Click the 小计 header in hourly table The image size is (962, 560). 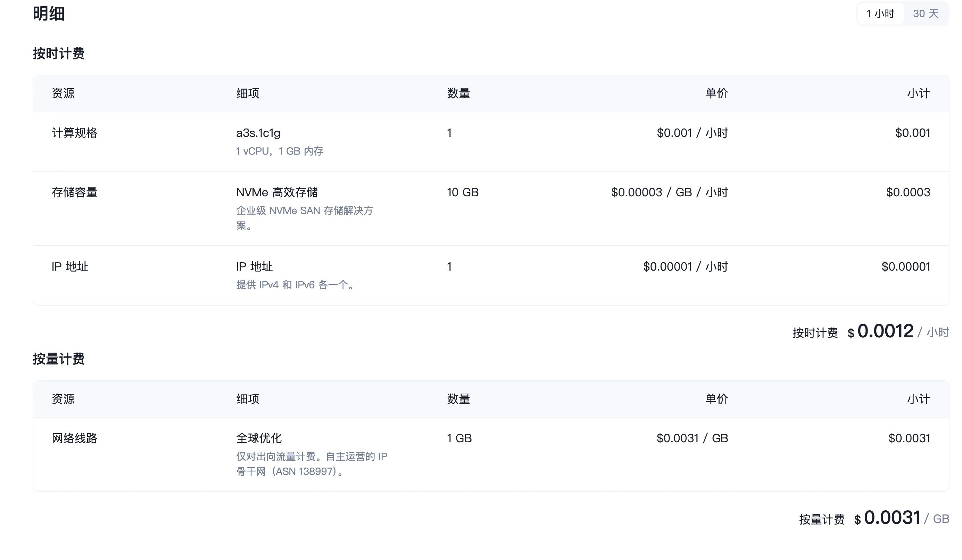tap(919, 93)
